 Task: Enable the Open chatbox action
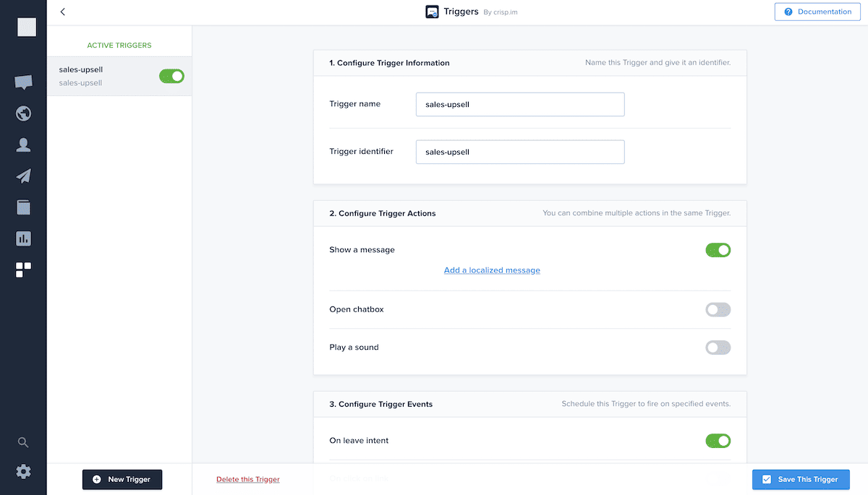tap(718, 309)
